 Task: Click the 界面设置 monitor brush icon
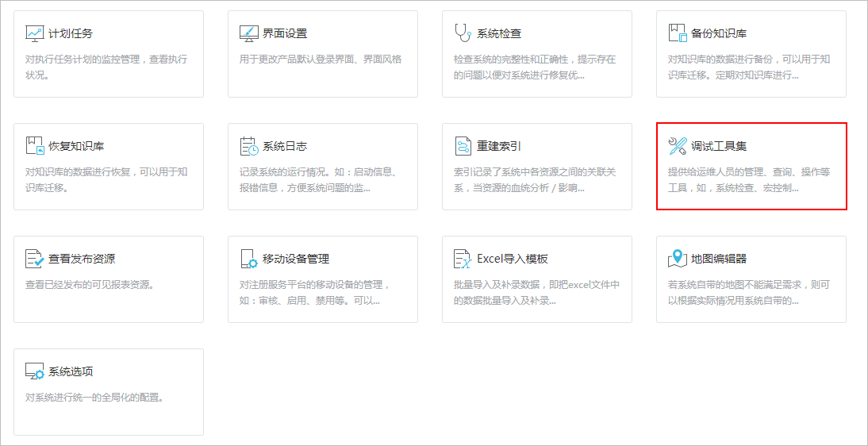click(248, 33)
